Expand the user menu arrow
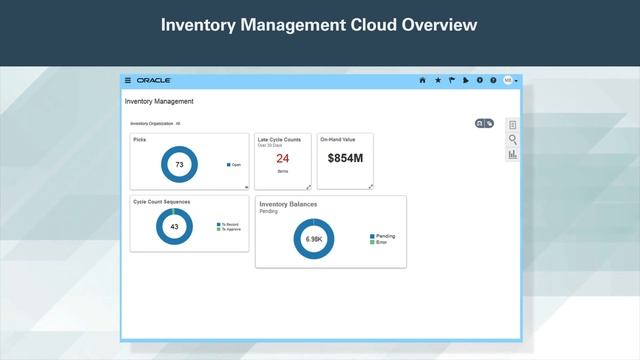Image resolution: width=640 pixels, height=360 pixels. 516,81
